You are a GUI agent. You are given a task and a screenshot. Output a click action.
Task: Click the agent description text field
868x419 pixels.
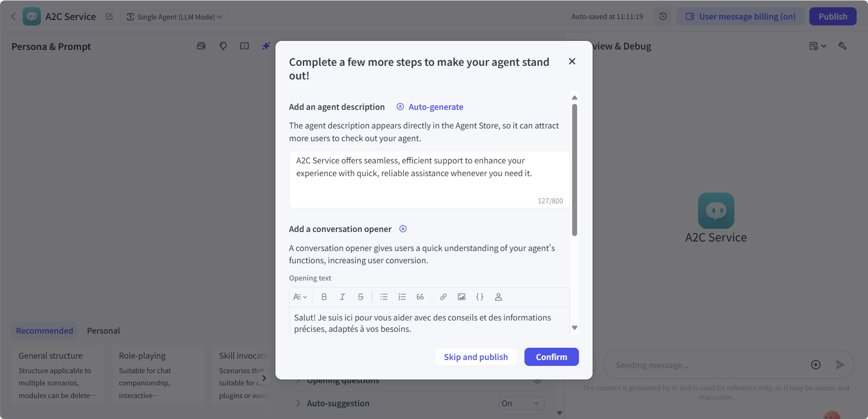429,179
